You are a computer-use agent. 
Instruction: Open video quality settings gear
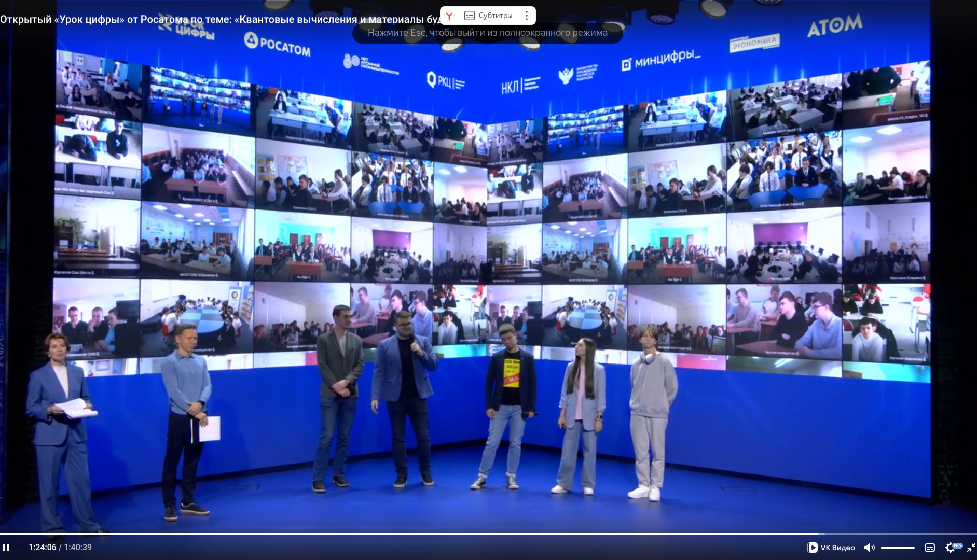(951, 548)
